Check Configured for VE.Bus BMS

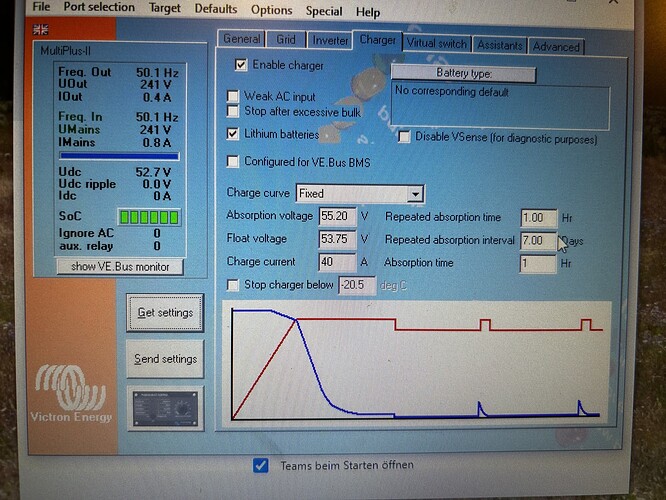click(x=233, y=161)
